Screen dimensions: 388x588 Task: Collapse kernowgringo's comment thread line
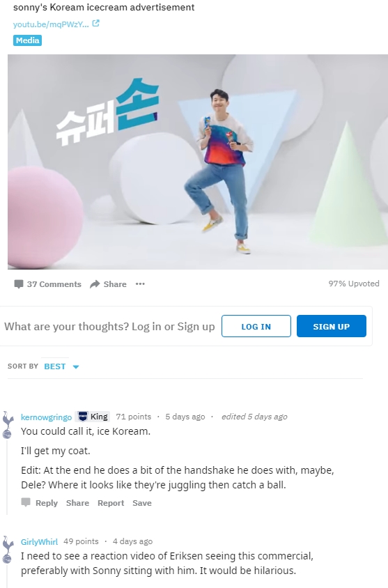[x=7, y=477]
